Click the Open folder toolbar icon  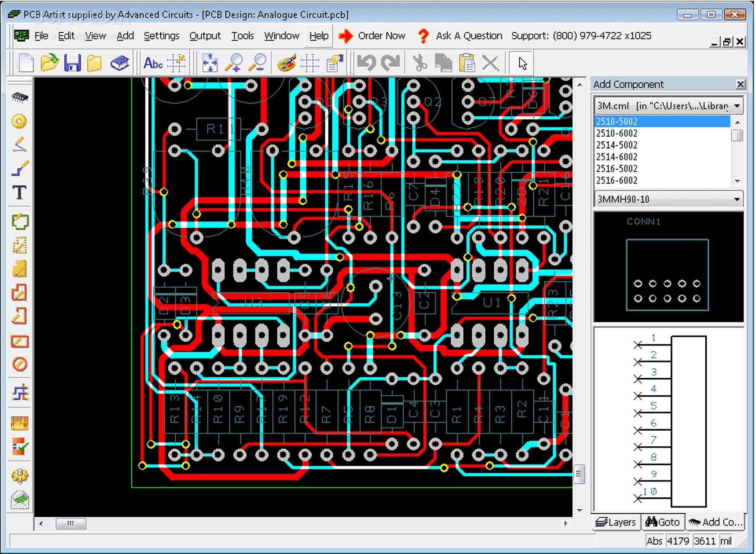pos(49,63)
